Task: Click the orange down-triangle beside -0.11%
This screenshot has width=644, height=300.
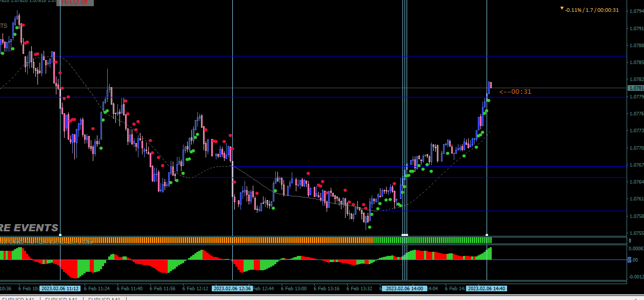Action: point(562,9)
